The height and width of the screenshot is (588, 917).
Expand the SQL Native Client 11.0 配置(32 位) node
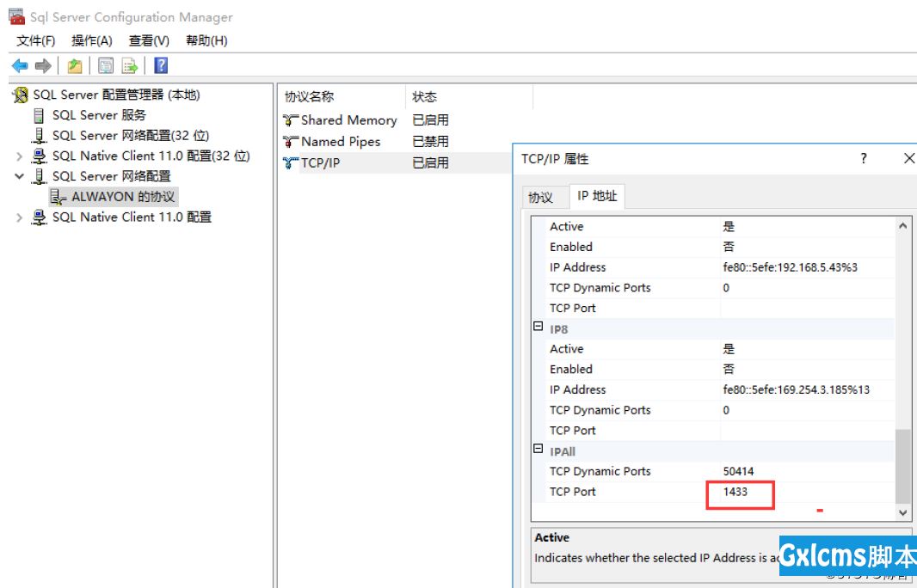coord(19,156)
